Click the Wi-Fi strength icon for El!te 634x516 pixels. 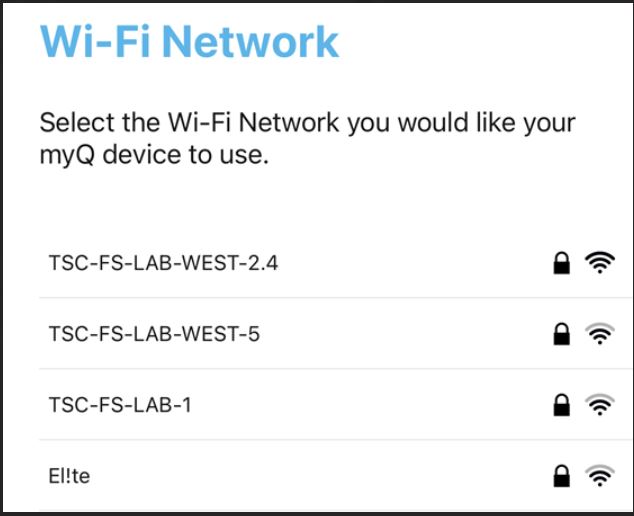pyautogui.click(x=599, y=477)
